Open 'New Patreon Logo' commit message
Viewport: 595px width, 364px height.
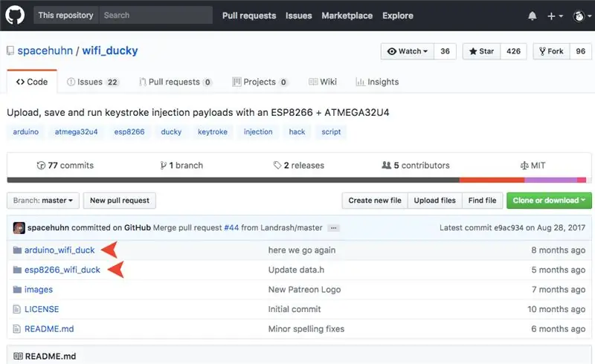click(x=305, y=290)
